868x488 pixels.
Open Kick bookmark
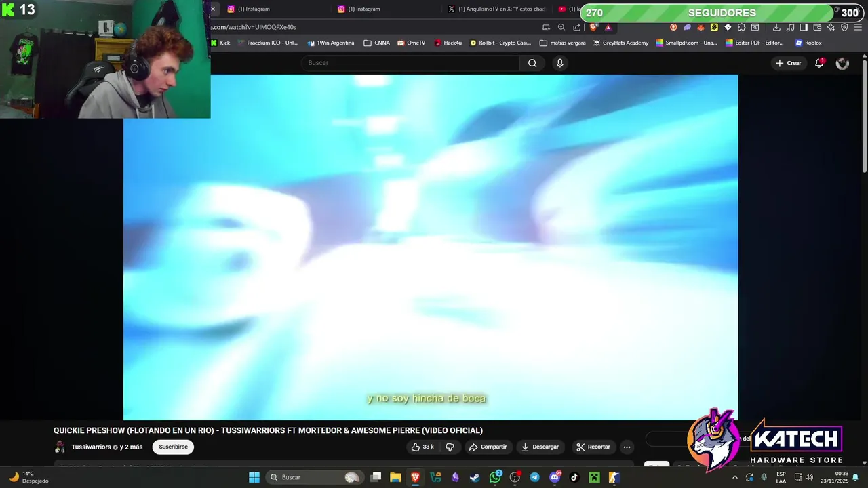coord(220,43)
